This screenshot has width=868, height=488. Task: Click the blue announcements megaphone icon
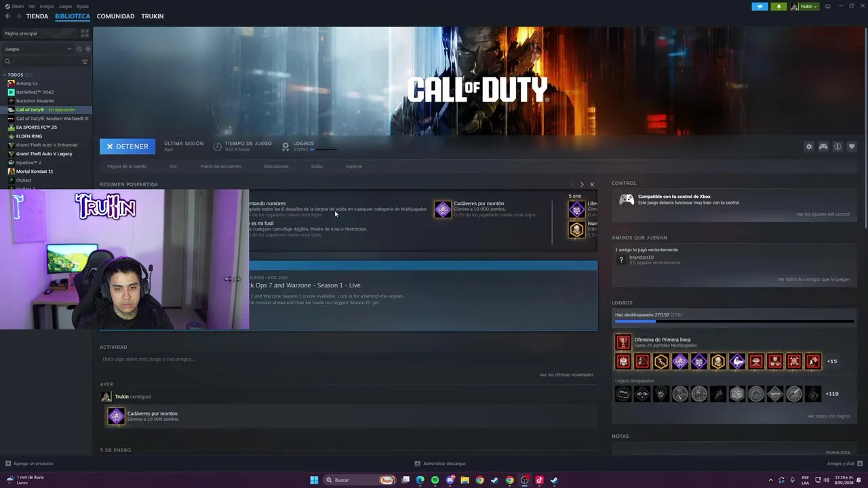[x=759, y=6]
